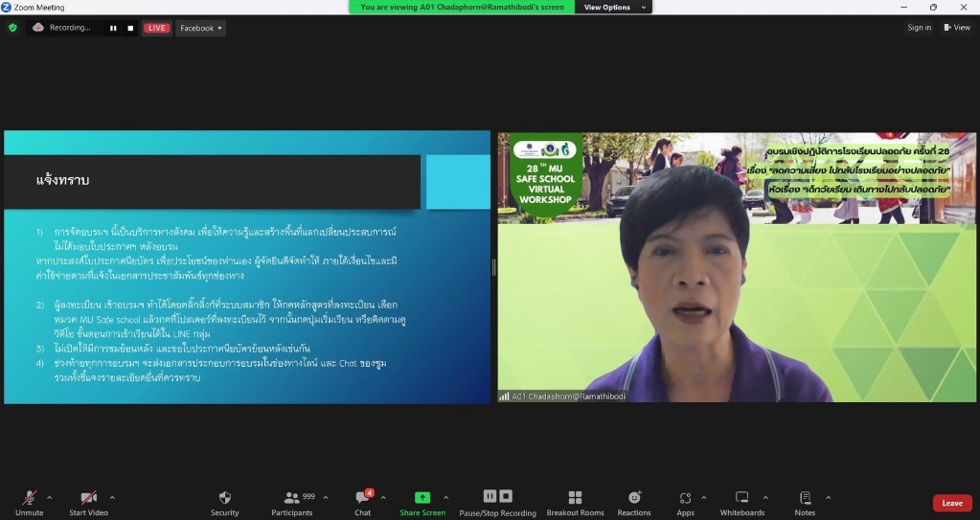Expand audio options arrow beside Unmute
This screenshot has height=520, width=980.
tap(50, 497)
